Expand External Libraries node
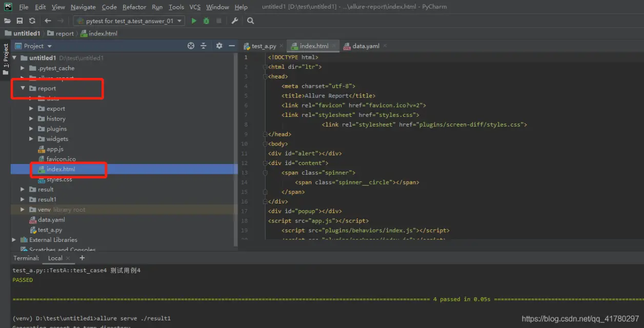This screenshot has height=328, width=644. pyautogui.click(x=14, y=240)
